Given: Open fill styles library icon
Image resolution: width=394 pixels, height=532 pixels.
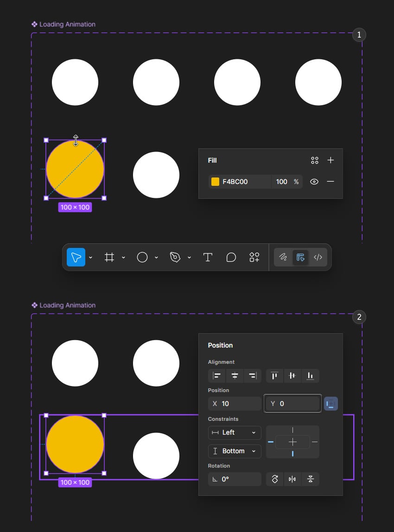Looking at the screenshot, I should [x=315, y=160].
